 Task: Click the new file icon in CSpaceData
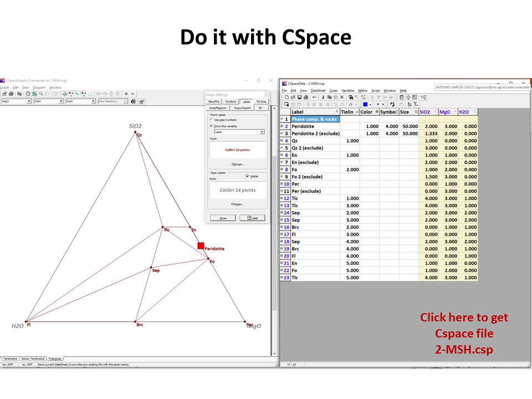point(286,97)
